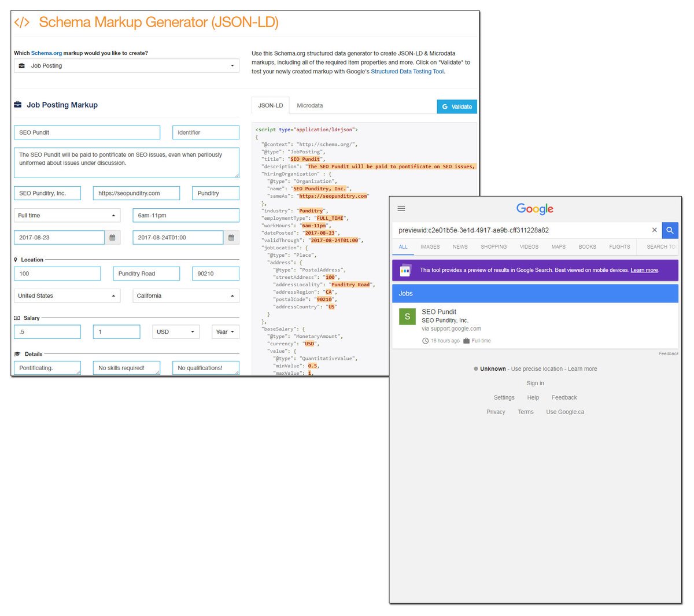Click the small italic Feedback link below Jobs card
Screen dimensions: 694x616
pyautogui.click(x=669, y=353)
